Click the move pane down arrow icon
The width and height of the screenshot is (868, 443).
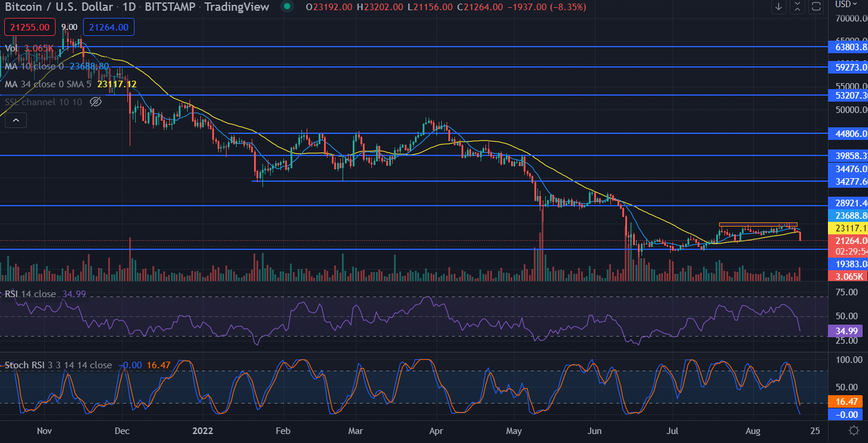(x=778, y=7)
